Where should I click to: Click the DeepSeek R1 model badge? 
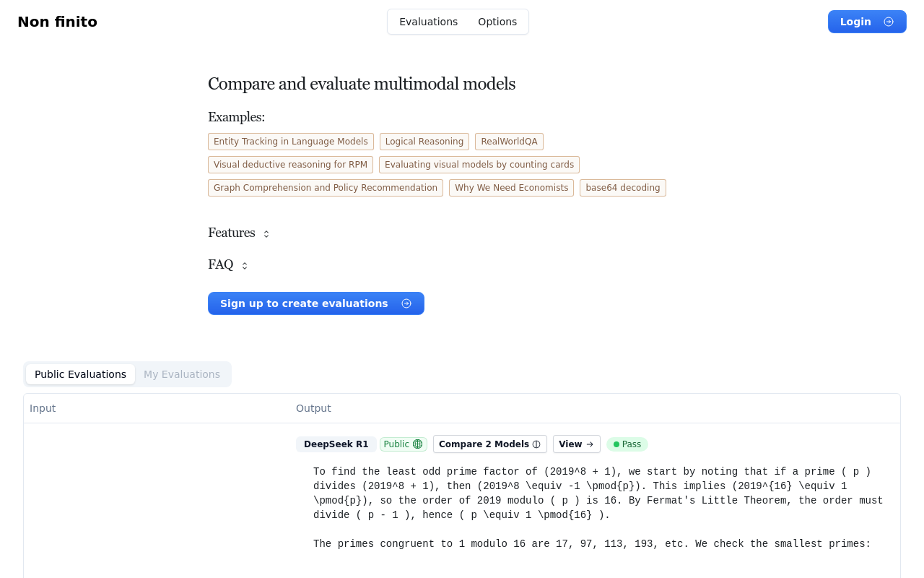(336, 444)
